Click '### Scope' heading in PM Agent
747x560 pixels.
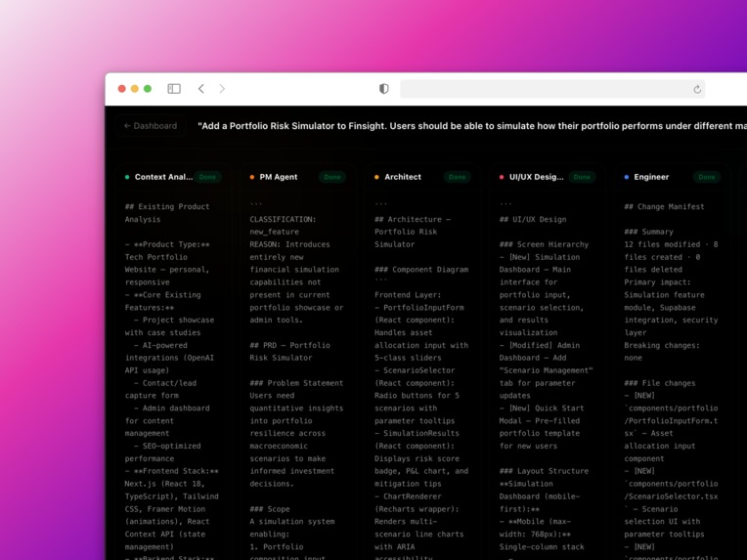point(270,509)
